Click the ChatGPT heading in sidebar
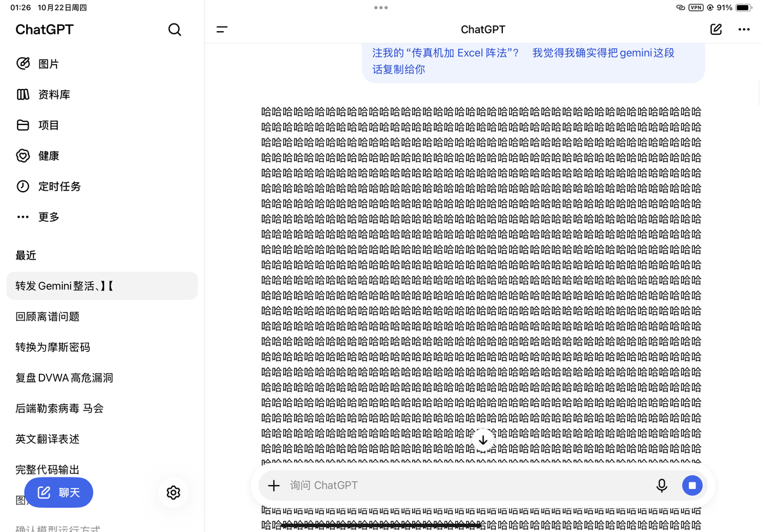Viewport: 762px width, 532px height. click(44, 29)
